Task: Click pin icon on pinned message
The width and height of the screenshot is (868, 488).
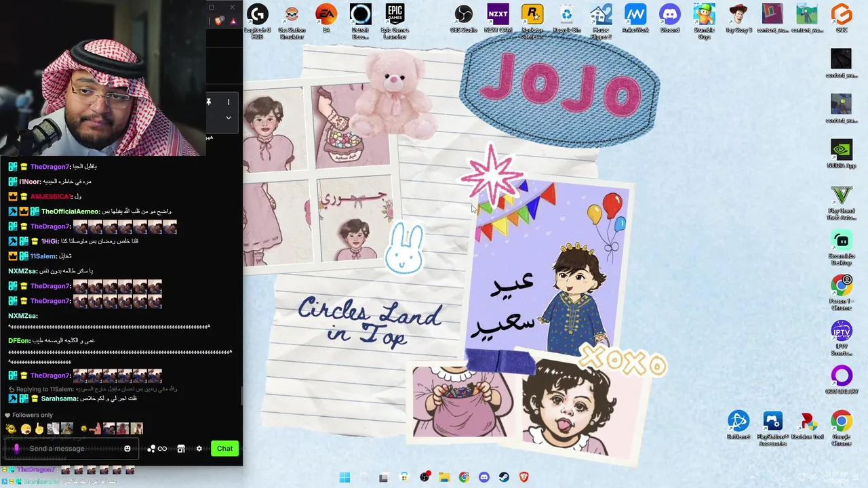Action: click(209, 102)
